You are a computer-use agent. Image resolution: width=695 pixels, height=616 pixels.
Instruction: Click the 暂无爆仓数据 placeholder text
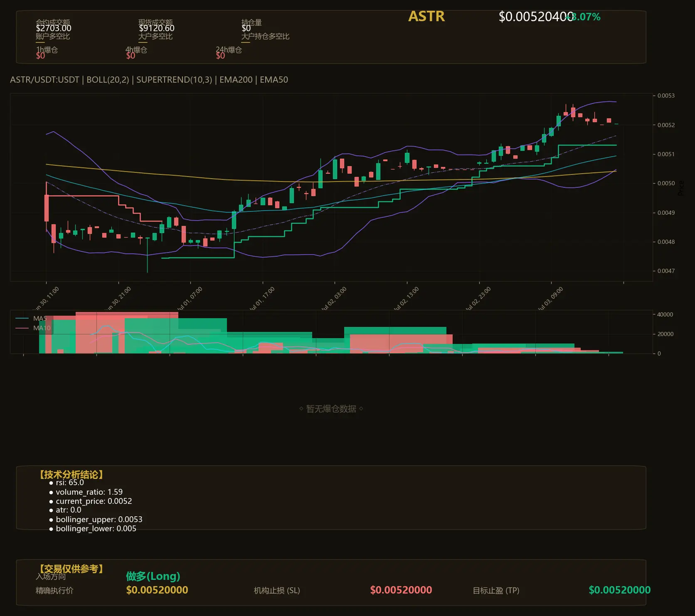point(331,409)
